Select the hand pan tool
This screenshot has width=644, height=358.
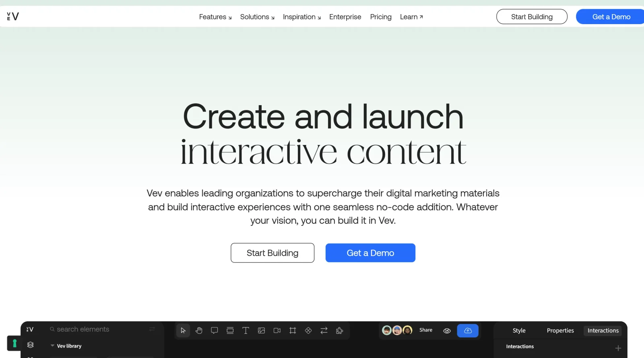click(199, 331)
